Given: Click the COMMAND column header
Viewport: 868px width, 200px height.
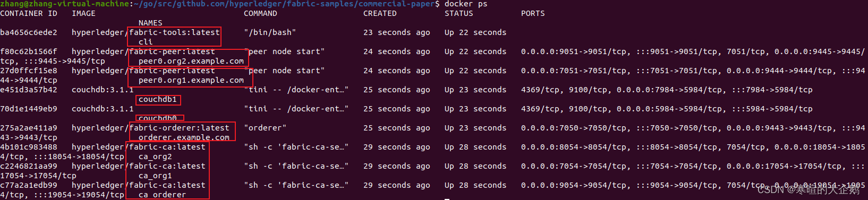Looking at the screenshot, I should (x=260, y=13).
